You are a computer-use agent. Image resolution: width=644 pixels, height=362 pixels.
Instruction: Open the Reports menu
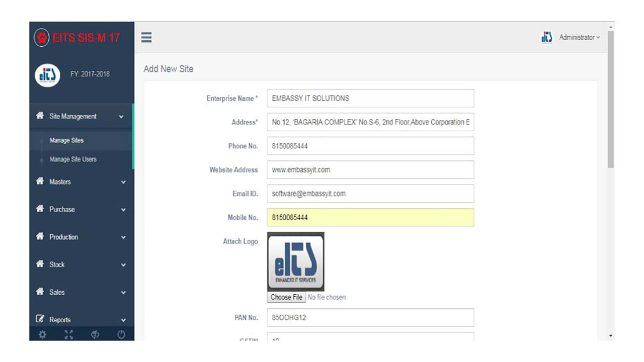(82, 319)
